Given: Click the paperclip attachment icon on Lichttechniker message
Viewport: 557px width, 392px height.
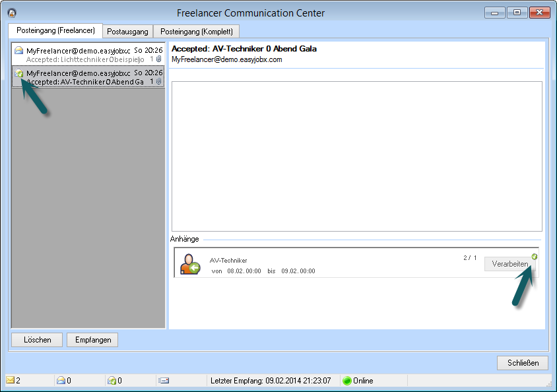Looking at the screenshot, I should click(158, 59).
